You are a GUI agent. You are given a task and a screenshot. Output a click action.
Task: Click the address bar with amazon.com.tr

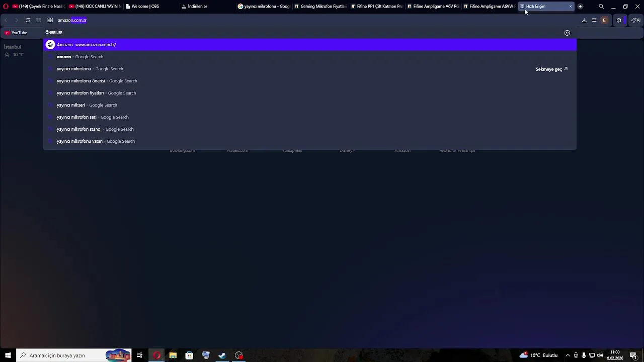[x=317, y=20]
